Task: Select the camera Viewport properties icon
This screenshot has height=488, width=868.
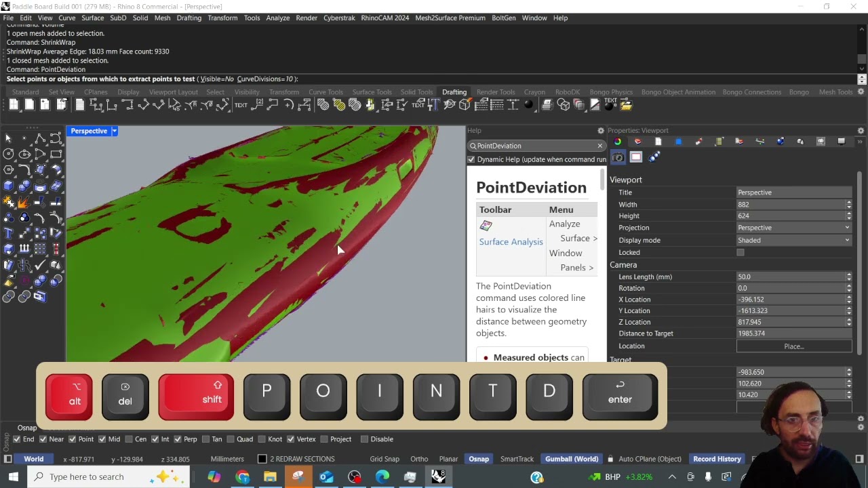Action: (x=618, y=157)
